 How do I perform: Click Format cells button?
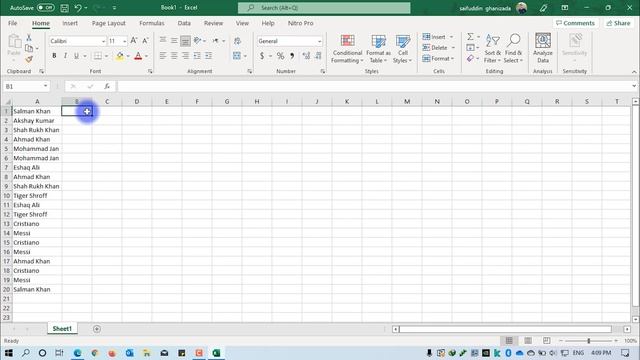438,59
